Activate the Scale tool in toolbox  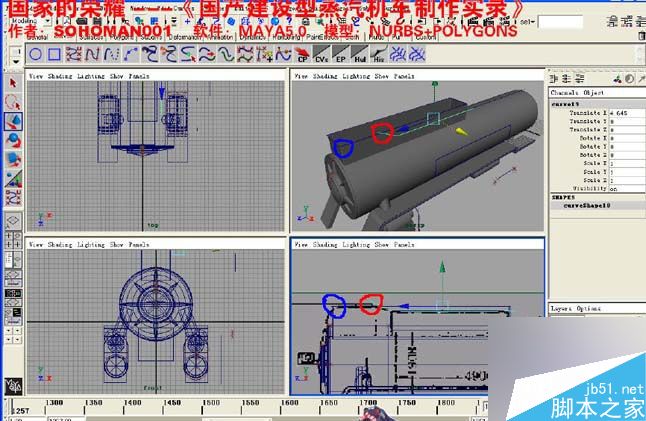13,160
